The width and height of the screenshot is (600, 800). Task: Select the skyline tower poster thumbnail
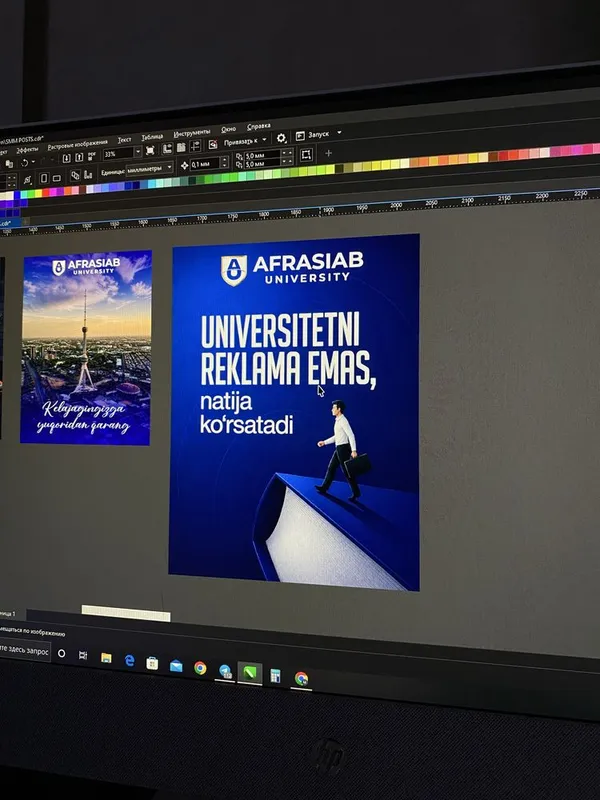tap(86, 347)
